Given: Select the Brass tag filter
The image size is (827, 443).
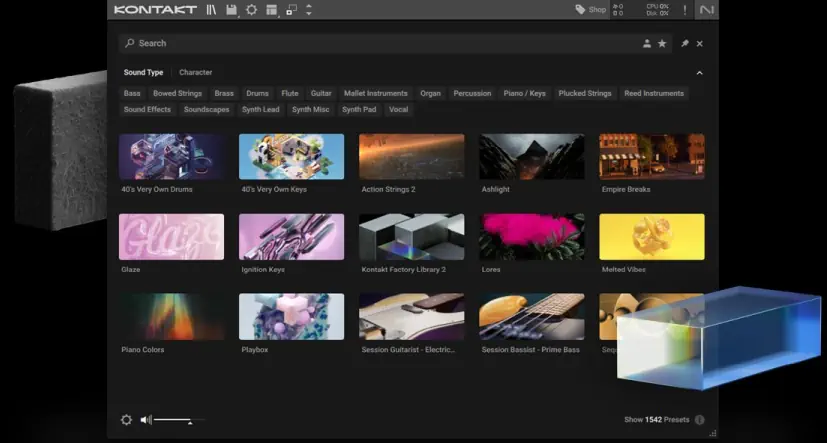Looking at the screenshot, I should 224,93.
